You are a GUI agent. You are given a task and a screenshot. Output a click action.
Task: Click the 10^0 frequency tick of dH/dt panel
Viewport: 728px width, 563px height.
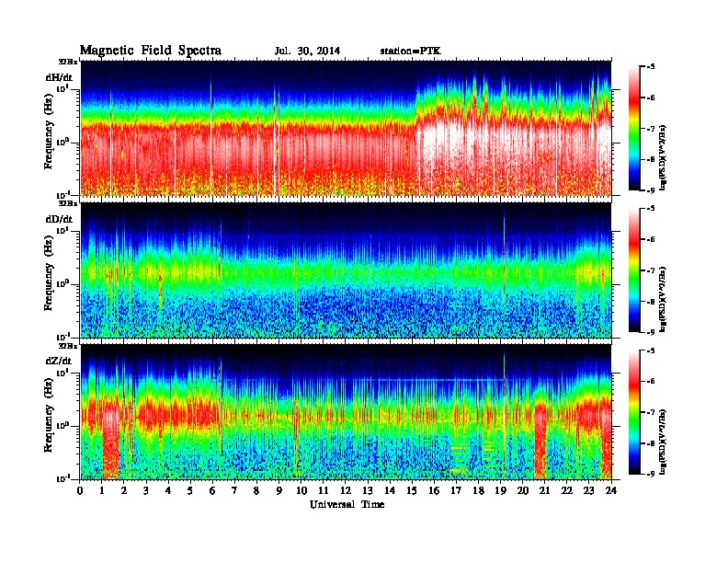tap(63, 141)
